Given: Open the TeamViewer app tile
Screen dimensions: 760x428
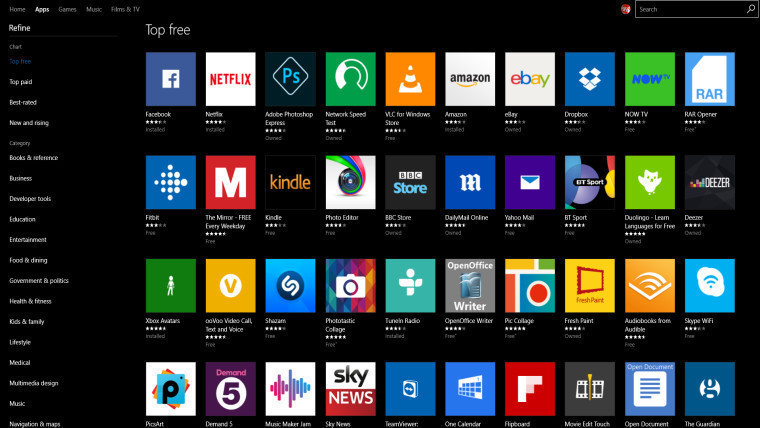Looking at the screenshot, I should coord(410,389).
